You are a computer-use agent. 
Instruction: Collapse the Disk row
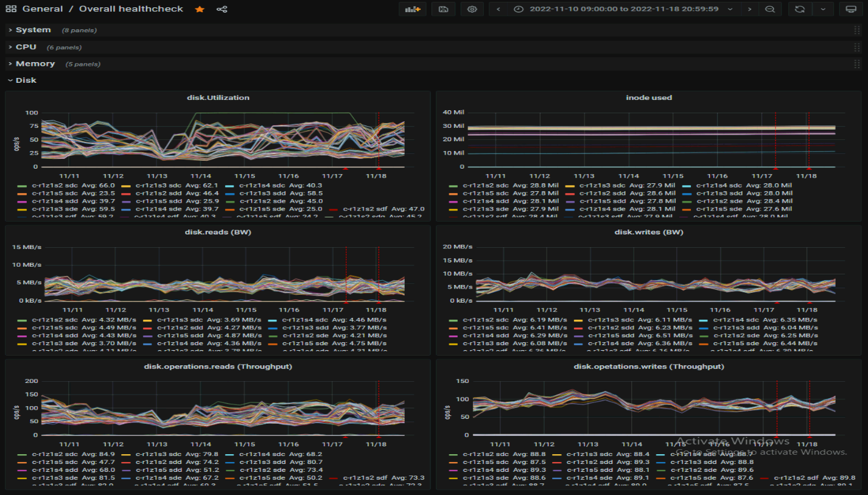(26, 80)
